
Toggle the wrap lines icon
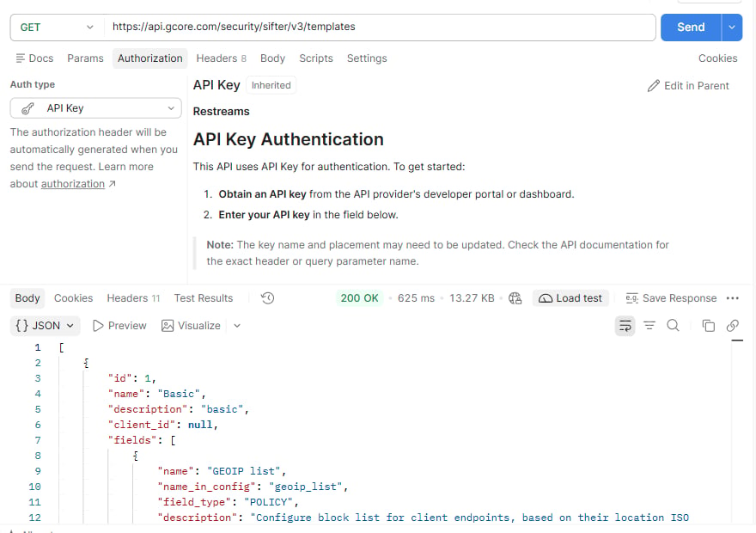click(x=625, y=326)
